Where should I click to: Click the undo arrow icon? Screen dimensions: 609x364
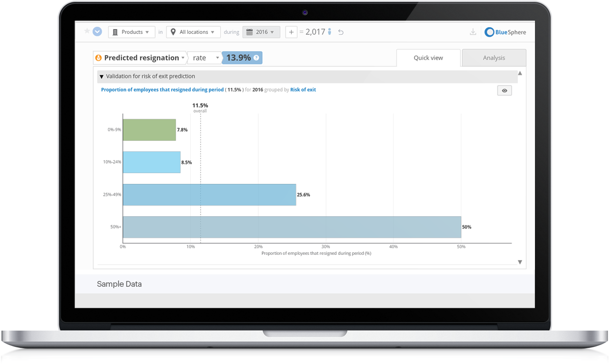341,32
